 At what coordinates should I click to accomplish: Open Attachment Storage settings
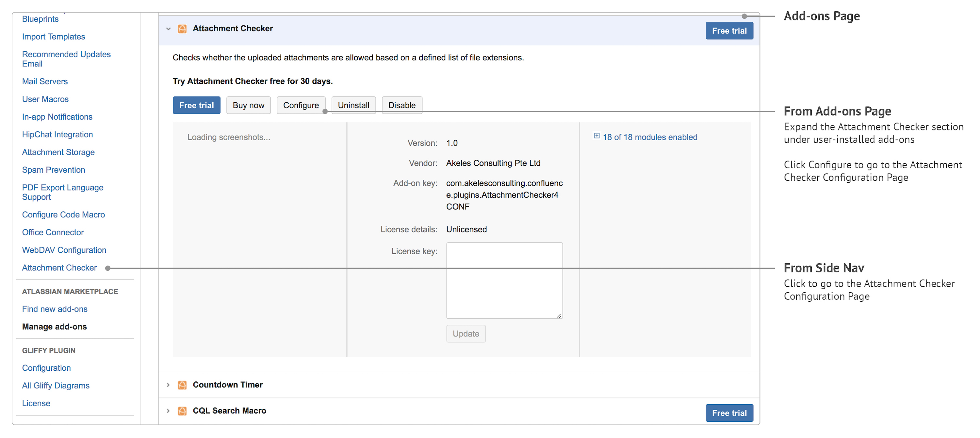[x=58, y=152]
